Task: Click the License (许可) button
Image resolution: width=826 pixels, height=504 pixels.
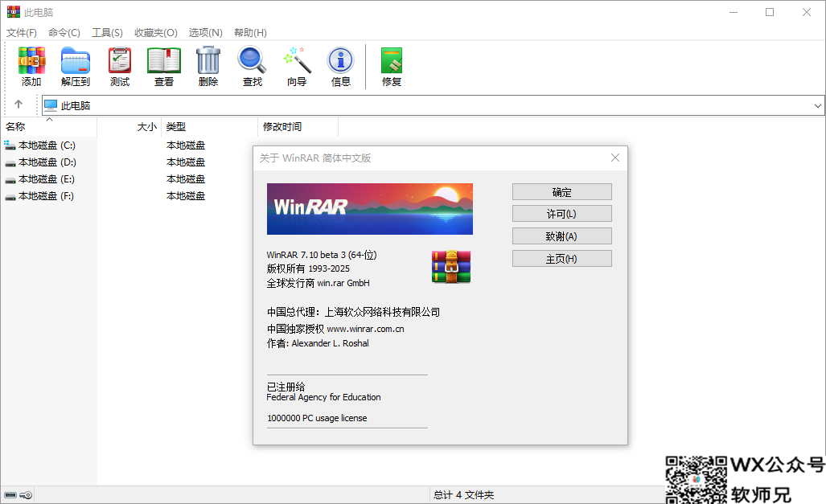Action: click(x=561, y=214)
